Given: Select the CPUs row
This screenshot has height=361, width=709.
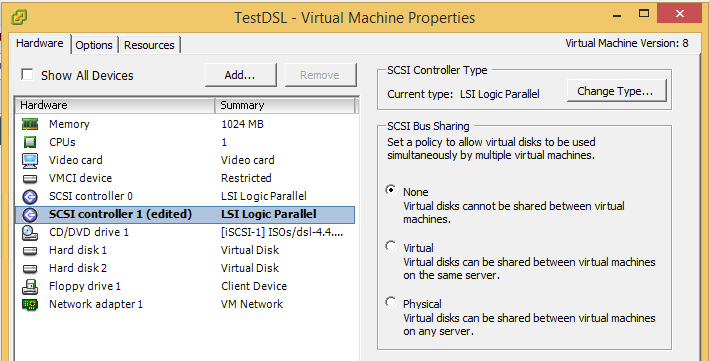Looking at the screenshot, I should click(x=185, y=142).
